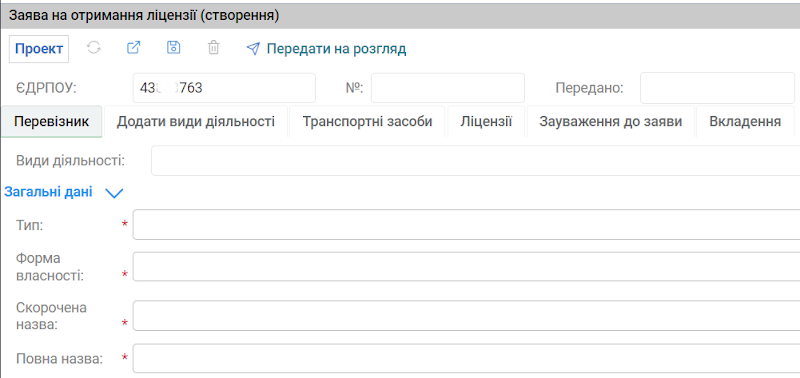Open form in new window icon
Viewport: 800px width, 378px height.
click(133, 48)
